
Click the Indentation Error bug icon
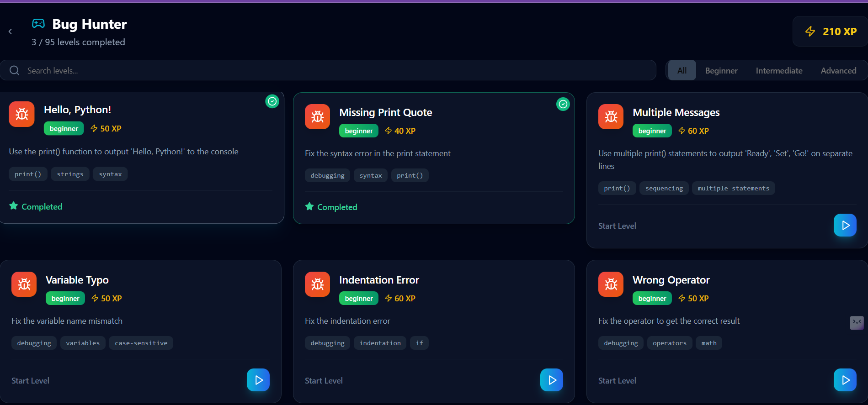[x=317, y=284]
